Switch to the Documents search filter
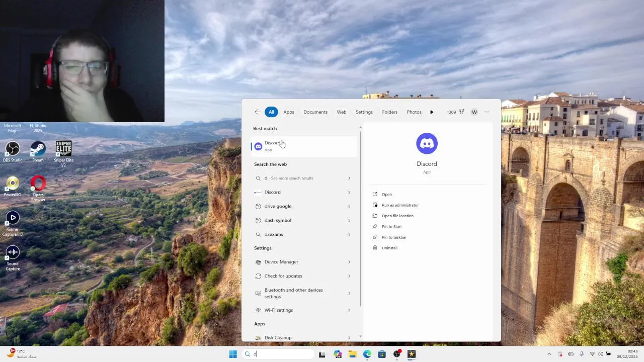Viewport: 644px width, 362px height. coord(315,112)
